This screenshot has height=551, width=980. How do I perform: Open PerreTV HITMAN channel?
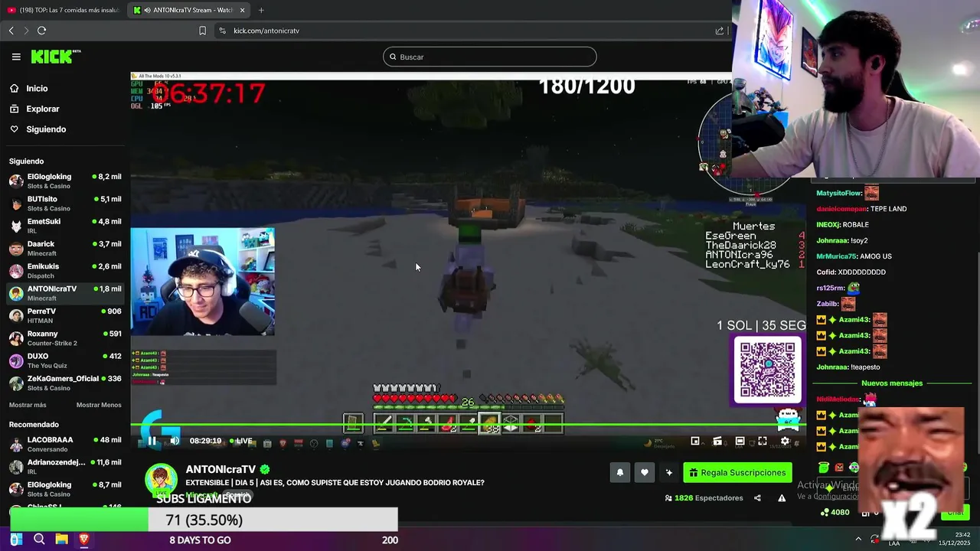pos(65,316)
